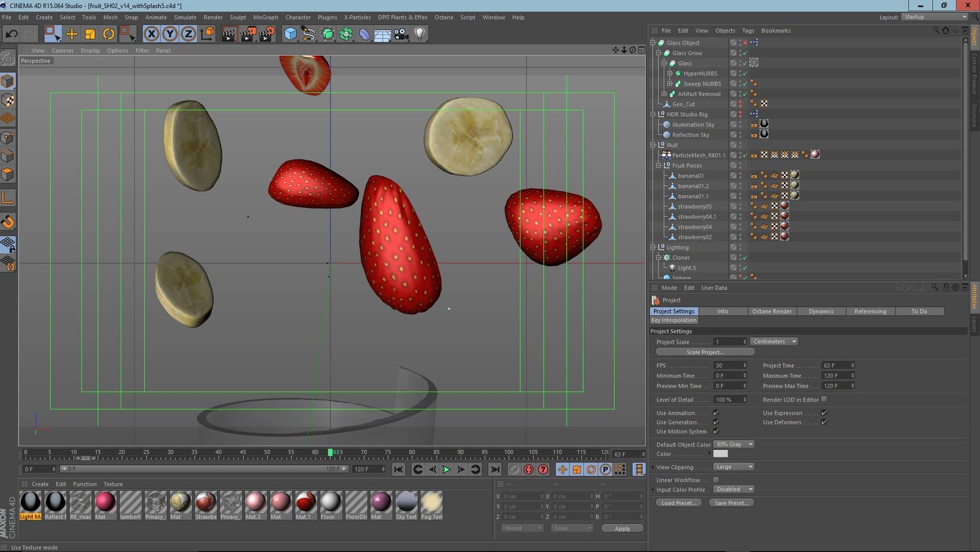980x552 pixels.
Task: Open the Centimeters unit dropdown
Action: point(774,341)
